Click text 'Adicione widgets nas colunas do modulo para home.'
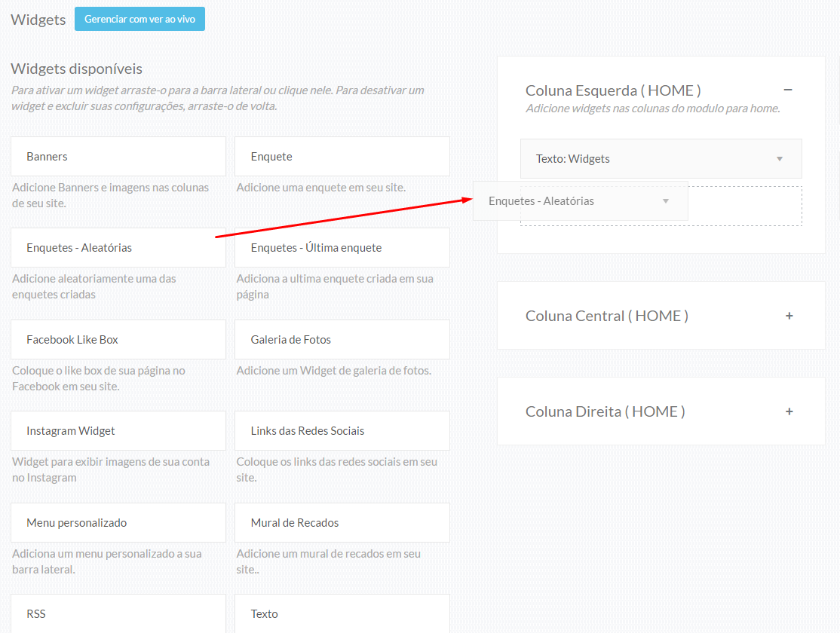 pyautogui.click(x=652, y=109)
